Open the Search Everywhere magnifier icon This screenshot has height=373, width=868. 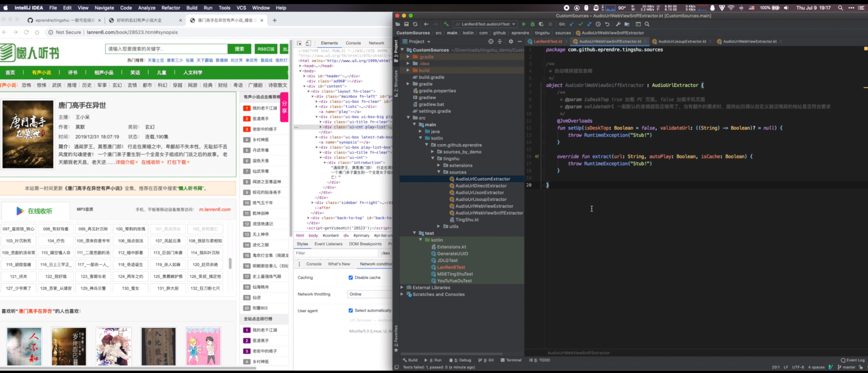click(647, 24)
